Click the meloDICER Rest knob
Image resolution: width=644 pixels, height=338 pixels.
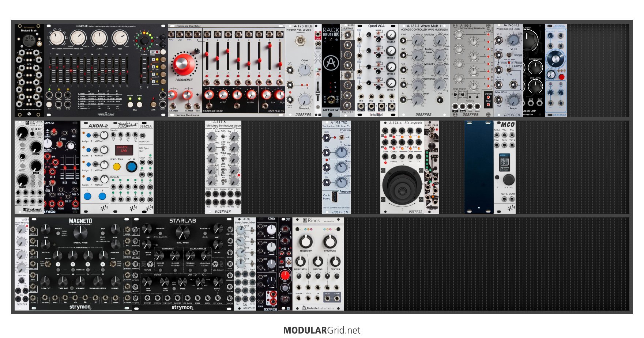tap(120, 38)
